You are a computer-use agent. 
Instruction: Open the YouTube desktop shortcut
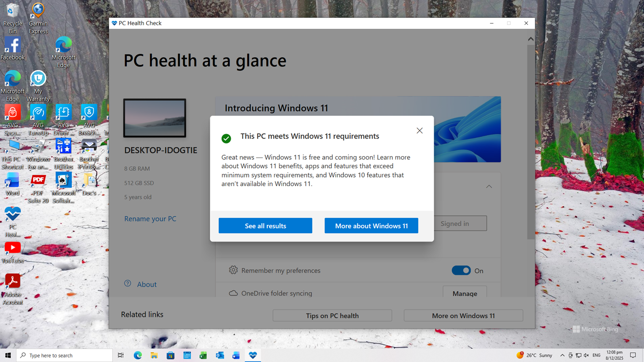point(12,253)
